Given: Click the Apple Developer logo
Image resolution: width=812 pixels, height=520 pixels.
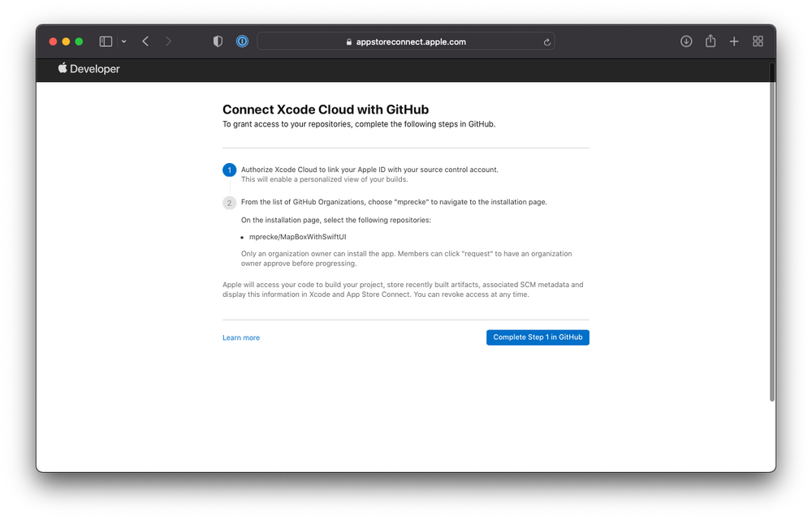Looking at the screenshot, I should [x=89, y=69].
